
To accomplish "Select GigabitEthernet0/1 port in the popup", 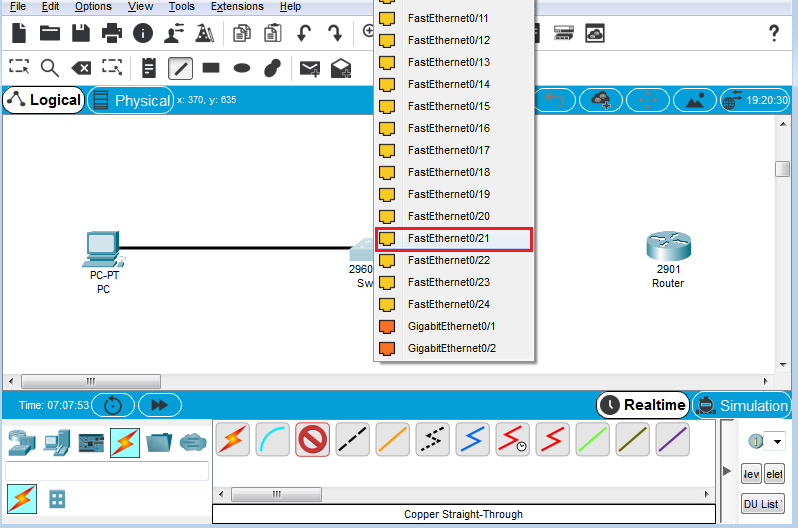I will tap(451, 326).
